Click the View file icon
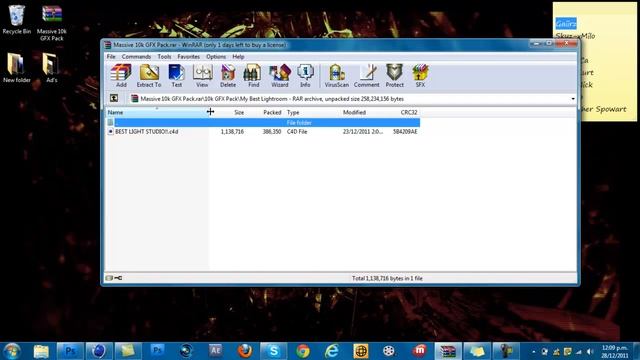 202,76
